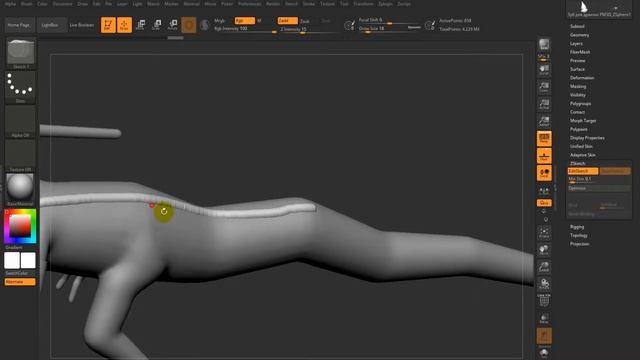Screen dimensions: 640x360
Task: Click the Zoom3D view icon
Action: tap(544, 267)
